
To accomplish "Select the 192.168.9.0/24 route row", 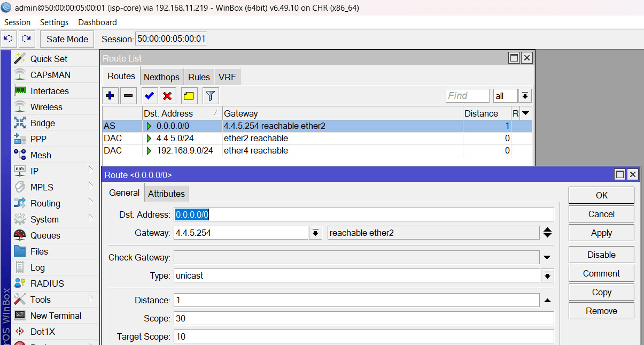I will tap(317, 151).
